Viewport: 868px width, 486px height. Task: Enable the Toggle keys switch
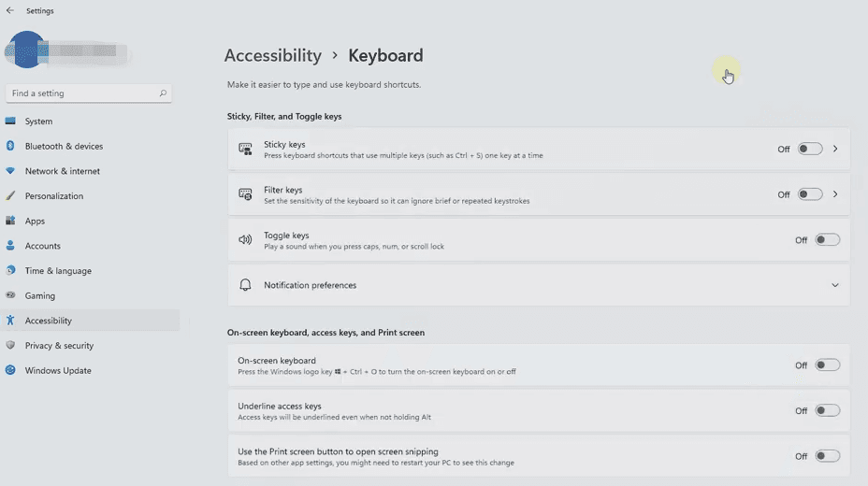point(828,239)
